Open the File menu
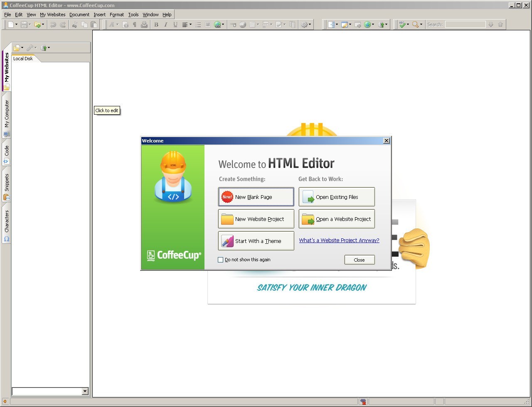This screenshot has height=407, width=532. (7, 15)
